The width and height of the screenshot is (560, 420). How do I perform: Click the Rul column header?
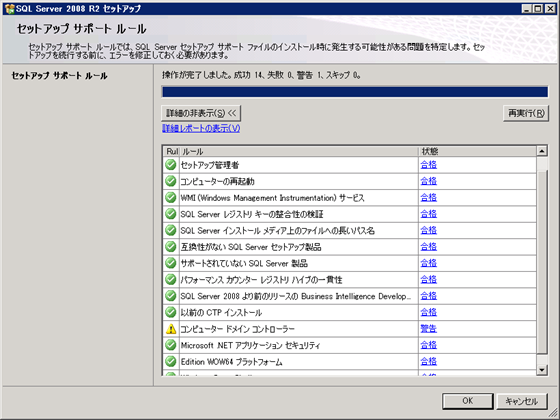[x=172, y=151]
